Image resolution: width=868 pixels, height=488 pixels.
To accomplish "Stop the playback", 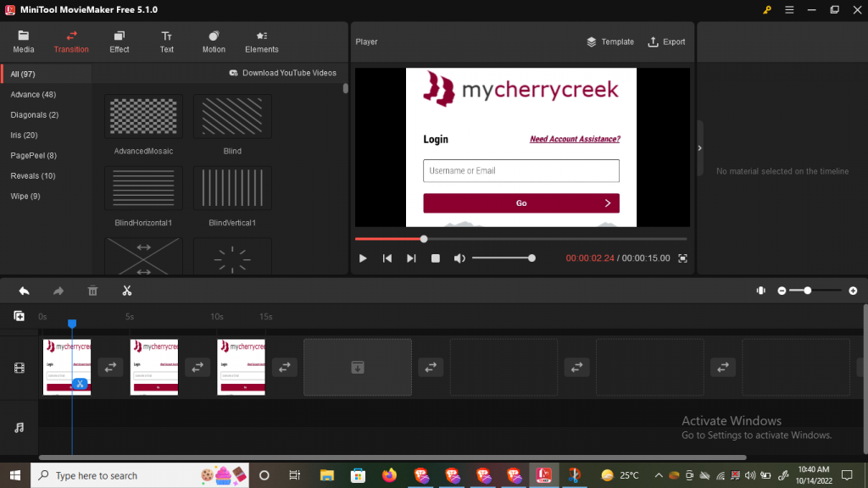I will click(x=436, y=258).
